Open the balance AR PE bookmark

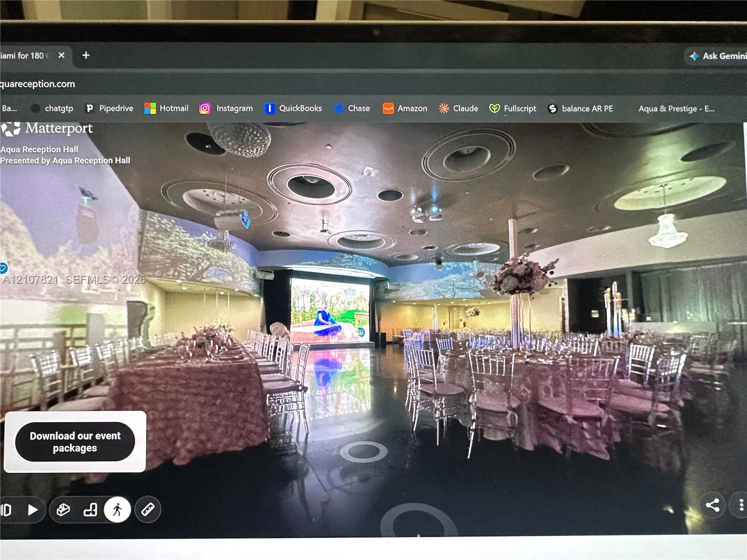(580, 108)
